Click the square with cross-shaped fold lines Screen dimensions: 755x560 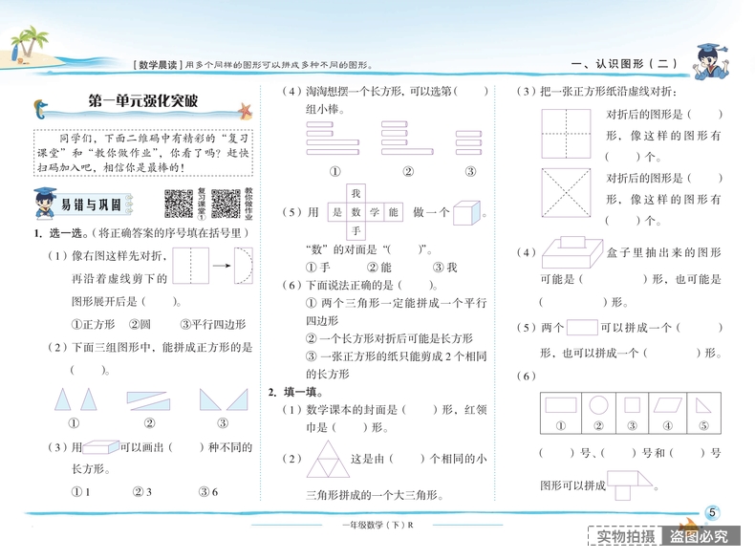click(x=566, y=134)
